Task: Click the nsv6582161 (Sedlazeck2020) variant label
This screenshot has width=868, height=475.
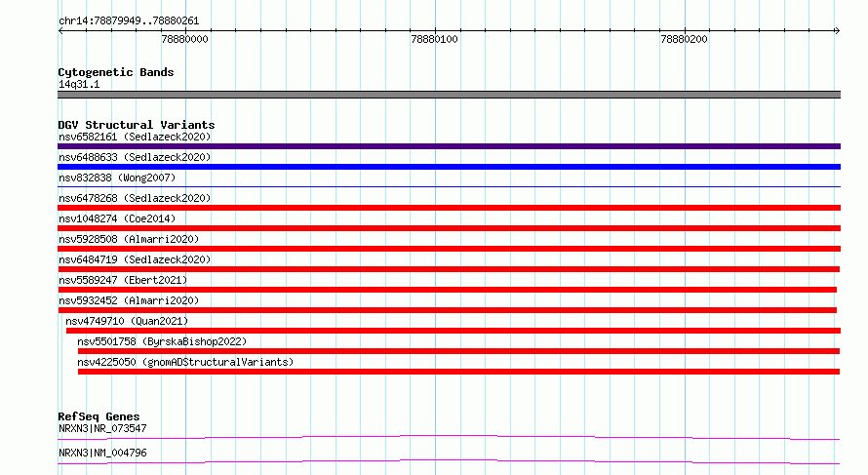Action: point(135,137)
